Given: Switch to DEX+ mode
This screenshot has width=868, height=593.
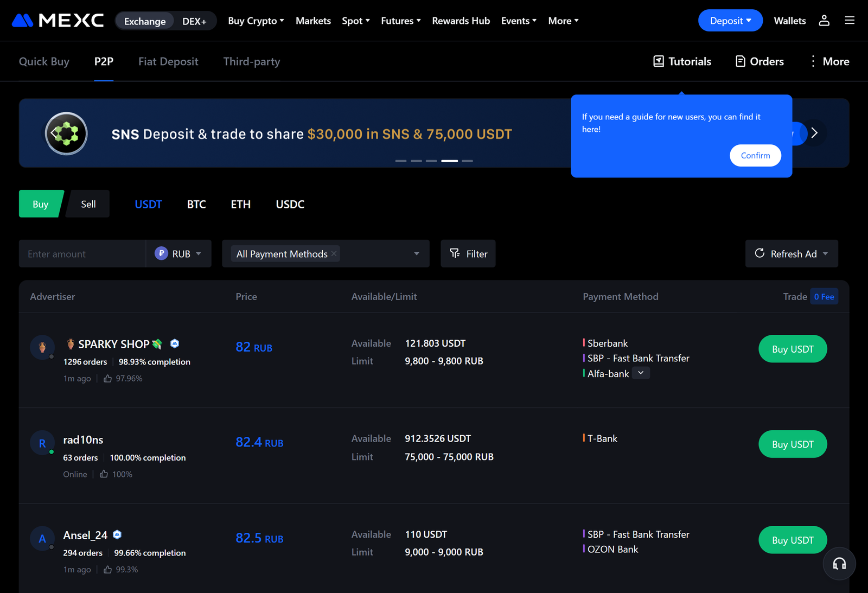Looking at the screenshot, I should 194,21.
